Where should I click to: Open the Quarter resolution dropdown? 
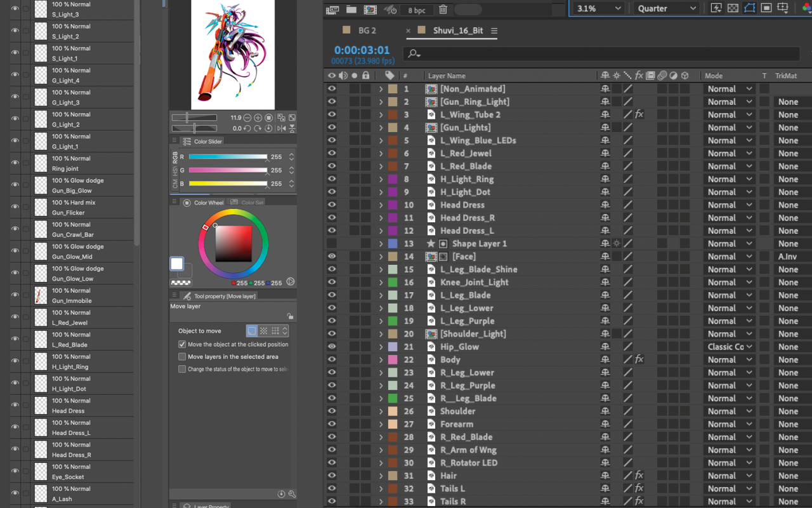pos(665,8)
